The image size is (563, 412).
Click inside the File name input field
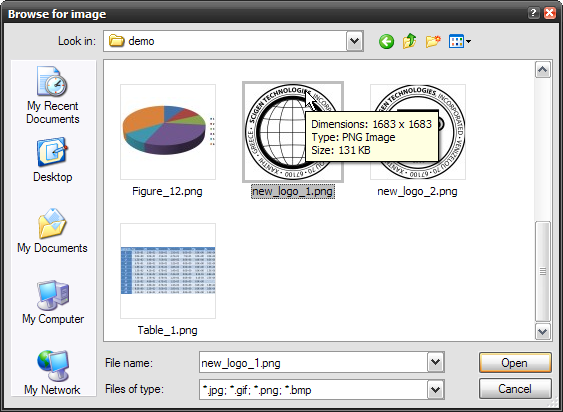[x=313, y=363]
